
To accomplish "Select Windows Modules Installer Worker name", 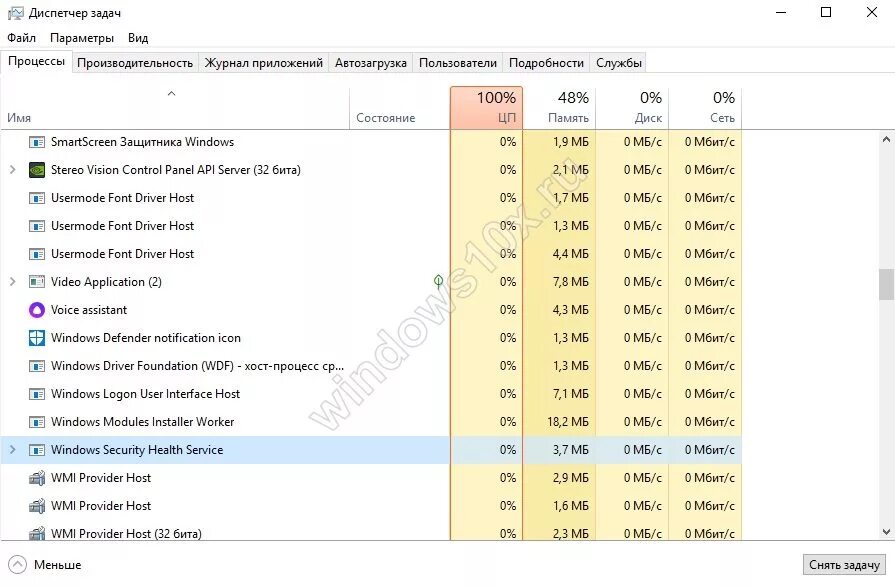I will (x=143, y=421).
